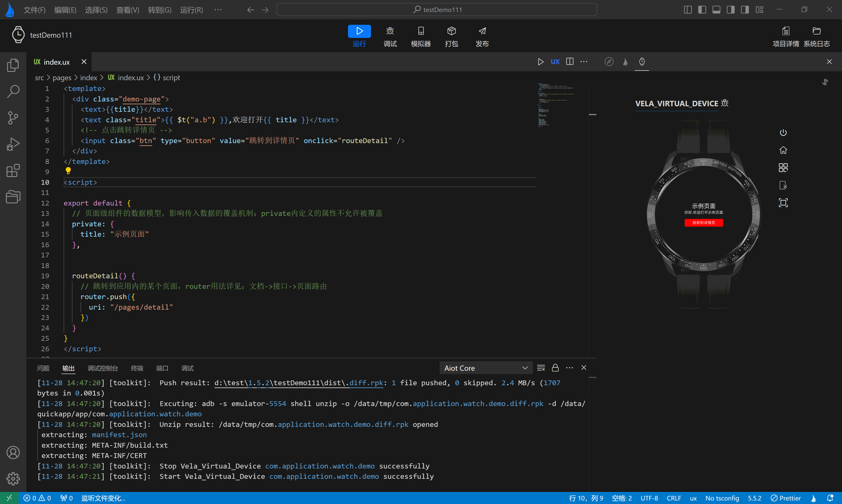Click the red 跳转到详情页 button on watch
The height and width of the screenshot is (504, 842).
click(703, 223)
